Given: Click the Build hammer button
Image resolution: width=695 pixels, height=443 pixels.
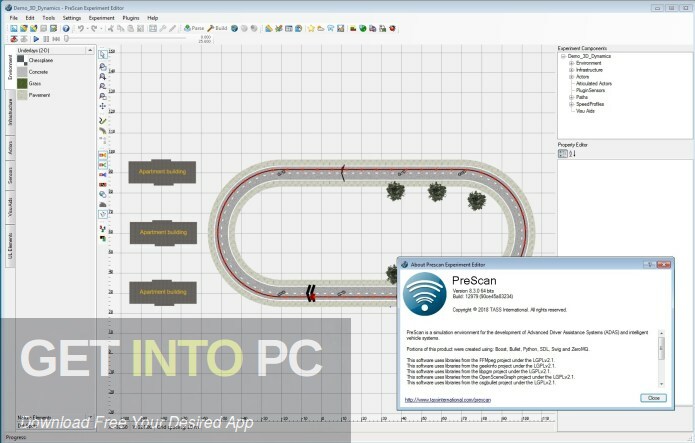Looking at the screenshot, I should coord(217,28).
